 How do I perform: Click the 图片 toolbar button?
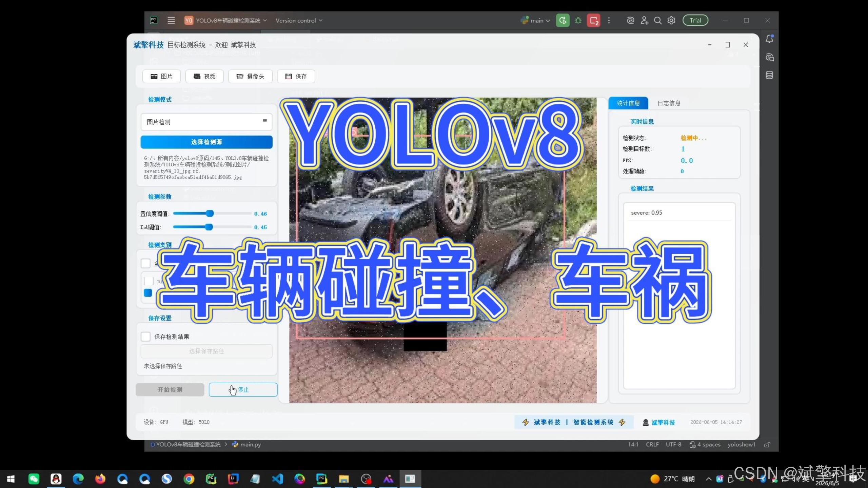click(x=161, y=76)
